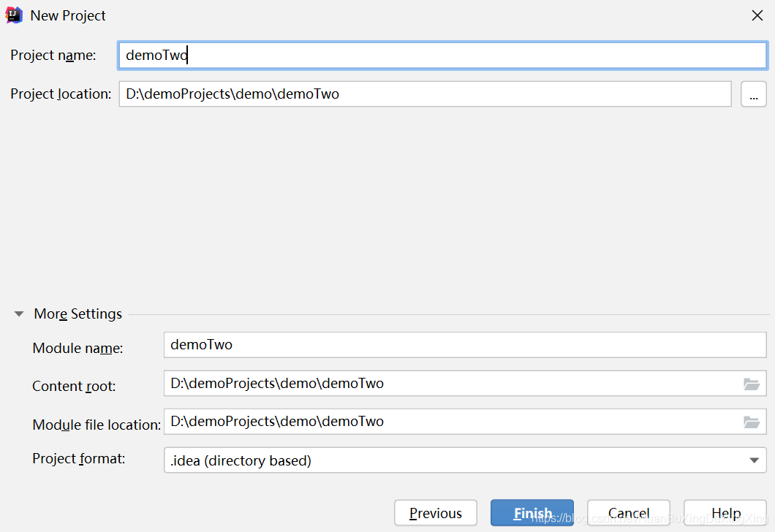Screen dimensions: 775x532
Task: Click the New Project title text
Action: 68,16
